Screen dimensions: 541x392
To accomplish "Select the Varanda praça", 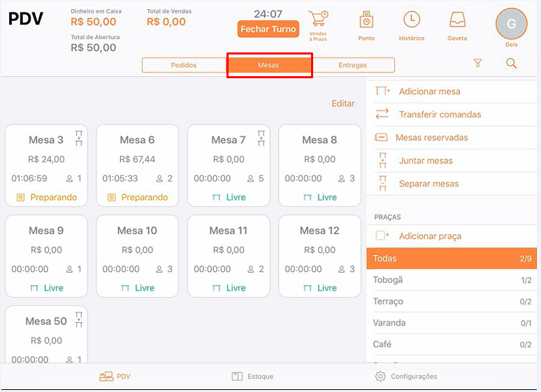I will tap(452, 323).
